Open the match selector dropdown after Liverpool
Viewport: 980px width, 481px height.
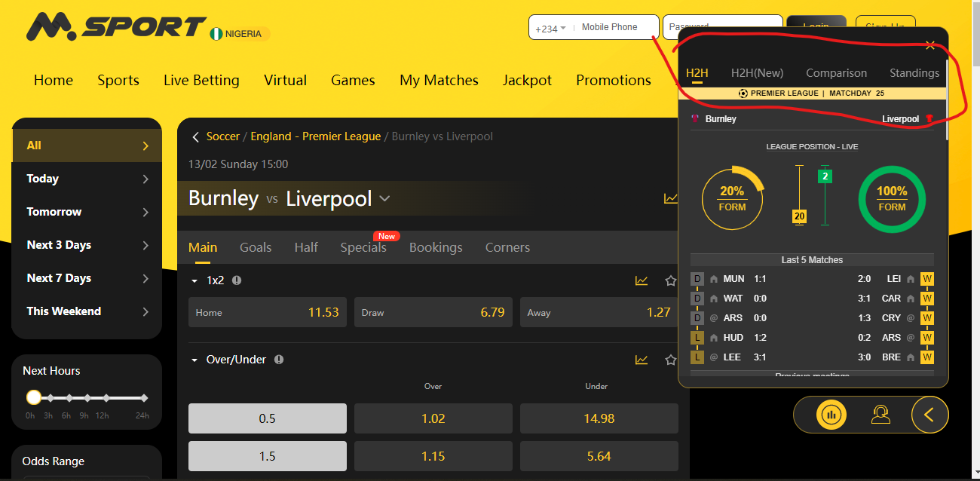click(384, 199)
